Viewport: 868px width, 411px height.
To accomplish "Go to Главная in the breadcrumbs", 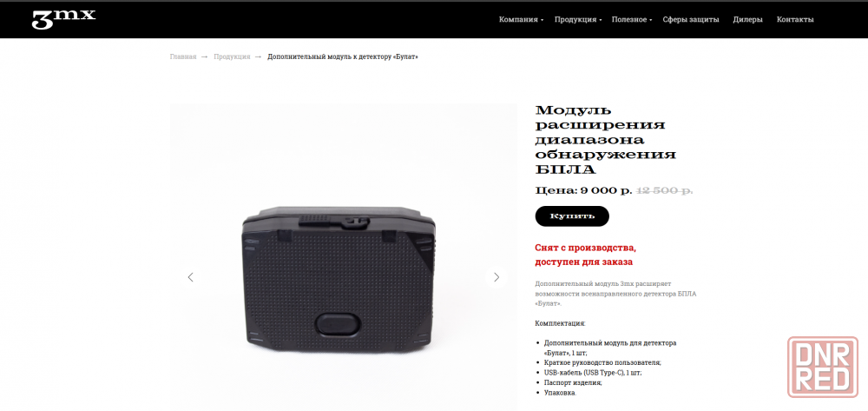I will click(x=183, y=56).
